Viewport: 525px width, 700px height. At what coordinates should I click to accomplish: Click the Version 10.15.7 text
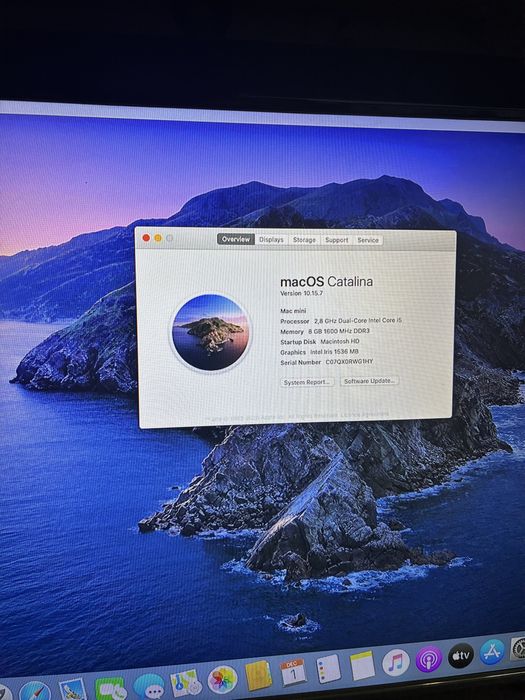point(301,293)
